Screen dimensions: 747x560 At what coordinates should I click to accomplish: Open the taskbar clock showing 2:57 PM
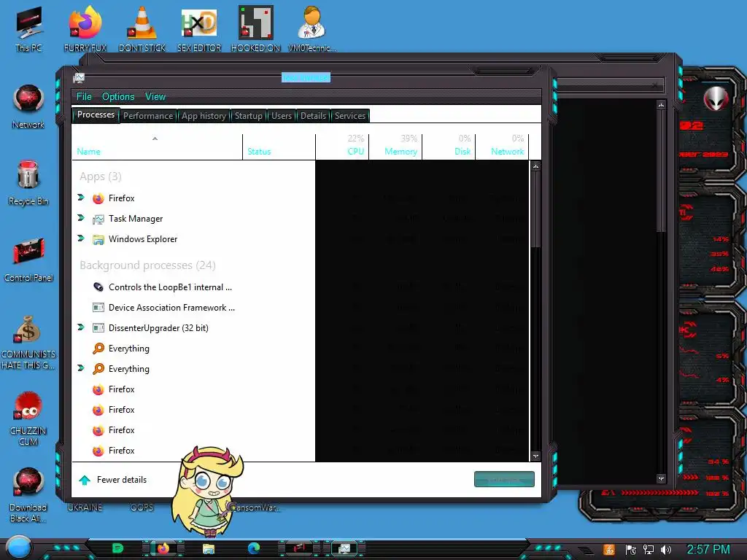coord(708,550)
